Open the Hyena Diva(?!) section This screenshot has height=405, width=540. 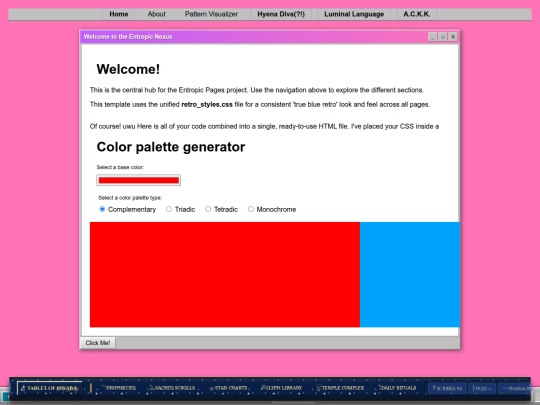tap(281, 14)
